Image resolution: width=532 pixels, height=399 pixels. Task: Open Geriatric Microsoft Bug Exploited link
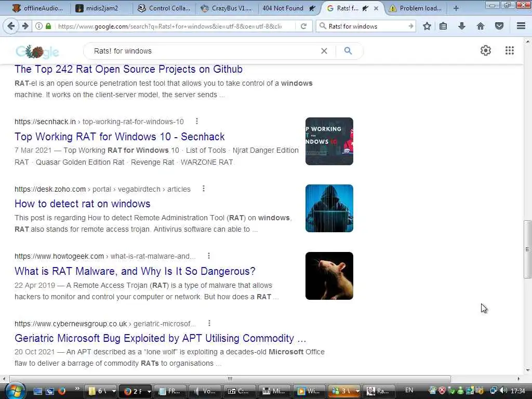point(160,338)
